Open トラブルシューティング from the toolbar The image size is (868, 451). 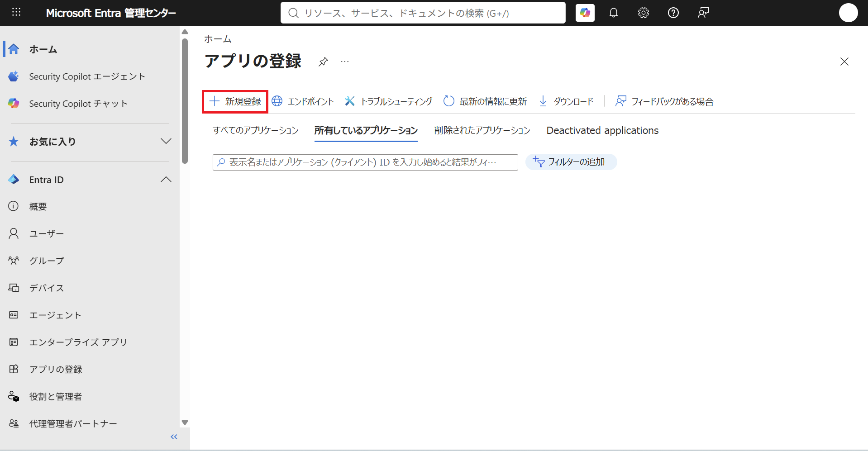pyautogui.click(x=388, y=101)
